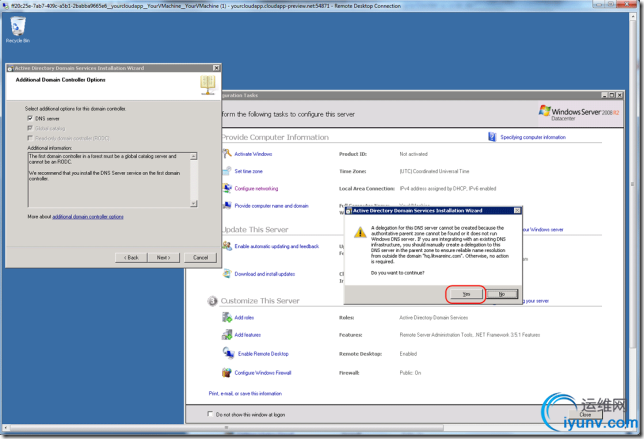This screenshot has height=439, width=644.
Task: Select the 'Not activated' Product ID value
Action: click(x=414, y=154)
